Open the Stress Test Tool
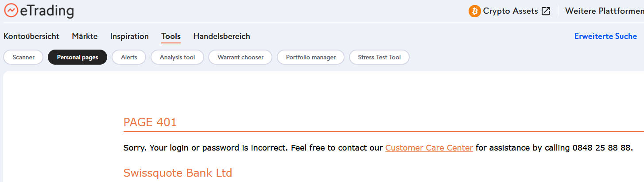 click(379, 57)
